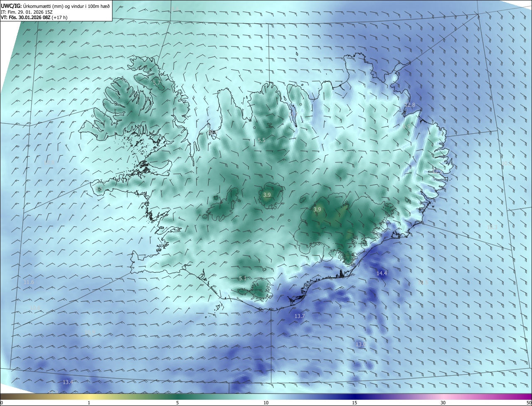
Task: Click the 5.5 value in north Iceland
Action: pyautogui.click(x=261, y=140)
